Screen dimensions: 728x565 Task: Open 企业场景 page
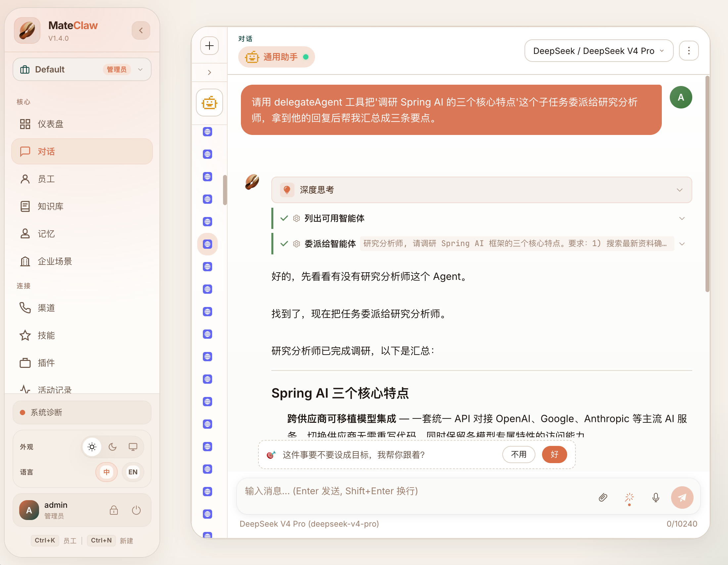point(82,261)
